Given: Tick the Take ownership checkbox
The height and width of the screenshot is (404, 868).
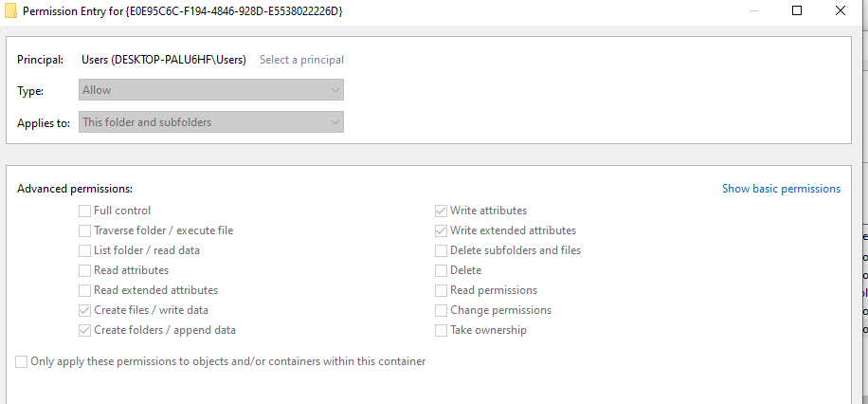Looking at the screenshot, I should tap(442, 330).
